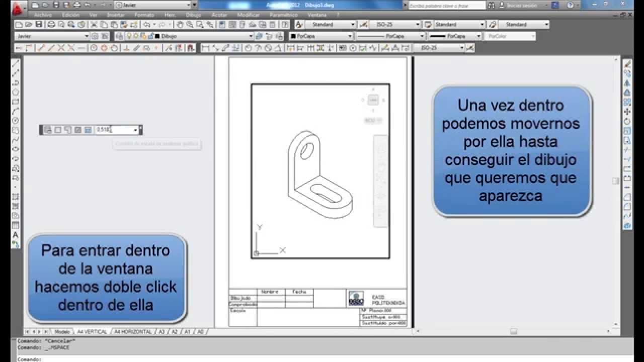
Task: Select the Rectangle draw tool
Action: (x=16, y=102)
